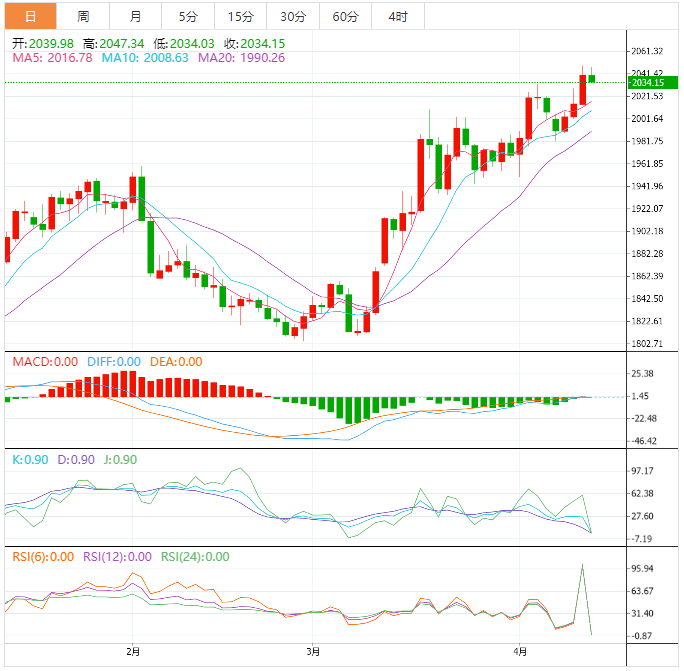Click the RSI(6):0.00 label
The width and height of the screenshot is (684, 671).
tap(42, 557)
